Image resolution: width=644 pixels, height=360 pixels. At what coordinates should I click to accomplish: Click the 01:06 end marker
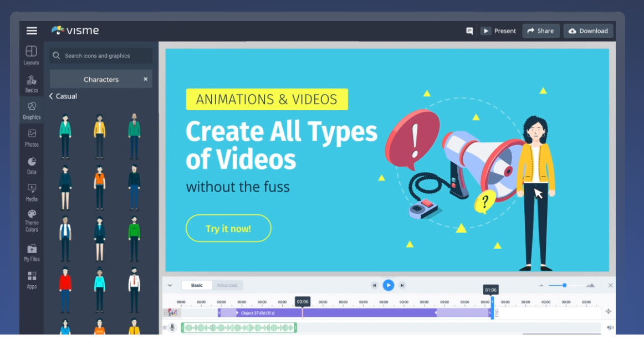[x=491, y=290]
